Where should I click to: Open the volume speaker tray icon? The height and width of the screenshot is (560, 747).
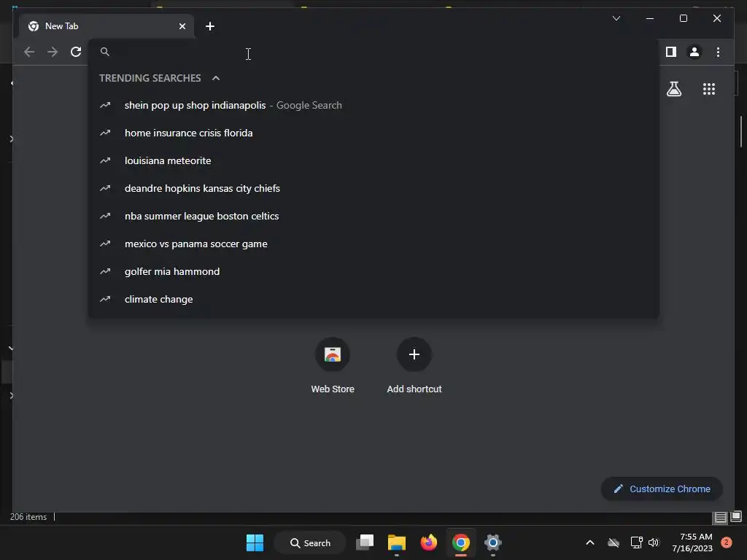(x=654, y=542)
